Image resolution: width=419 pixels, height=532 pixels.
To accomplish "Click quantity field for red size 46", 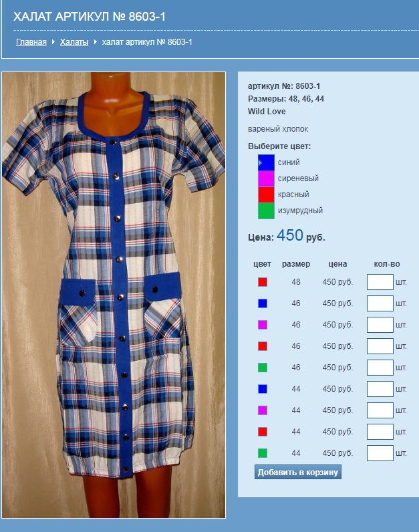I will (380, 346).
